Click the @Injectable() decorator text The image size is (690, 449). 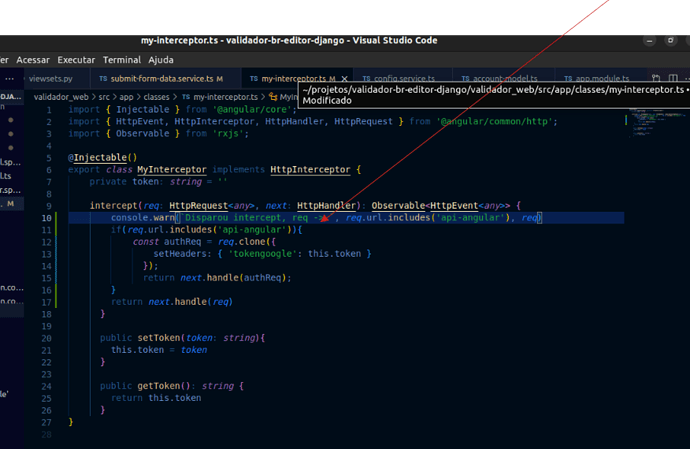[x=103, y=158]
